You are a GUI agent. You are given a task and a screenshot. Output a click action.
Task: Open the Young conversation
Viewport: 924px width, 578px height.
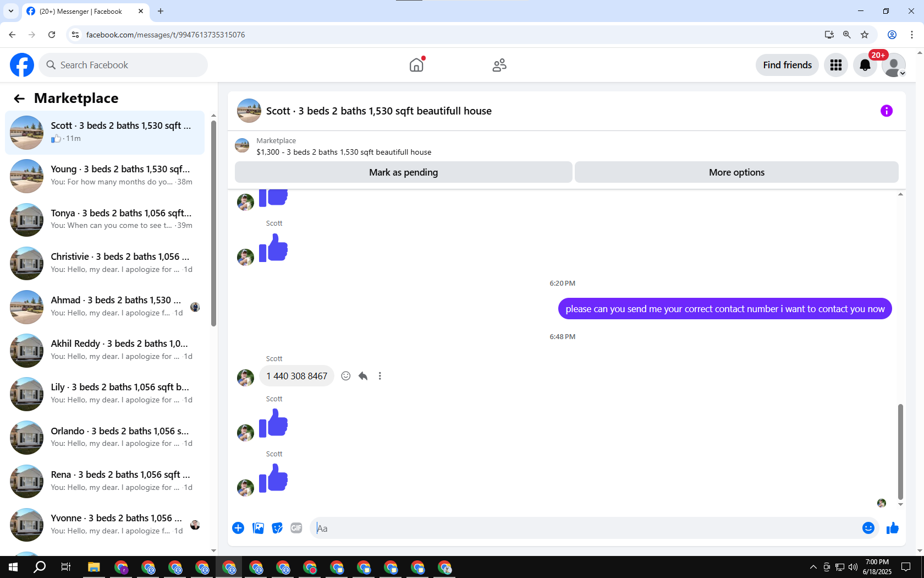coord(105,176)
